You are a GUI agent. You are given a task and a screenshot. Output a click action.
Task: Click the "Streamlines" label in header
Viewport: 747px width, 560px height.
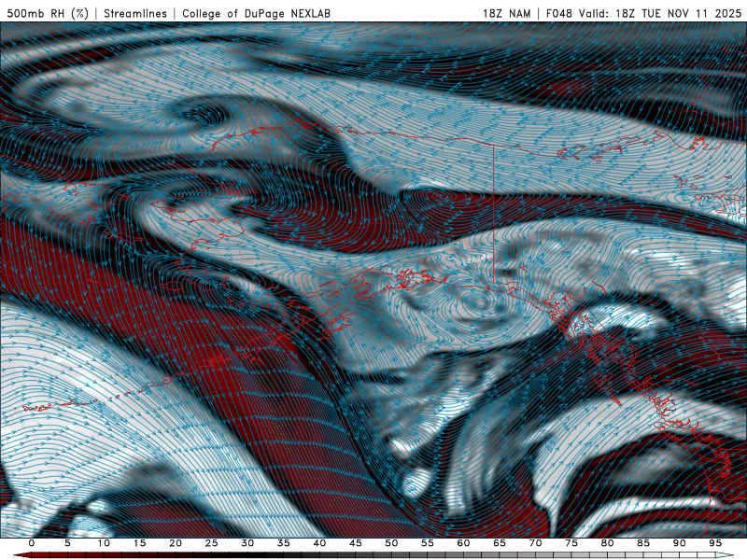[135, 13]
